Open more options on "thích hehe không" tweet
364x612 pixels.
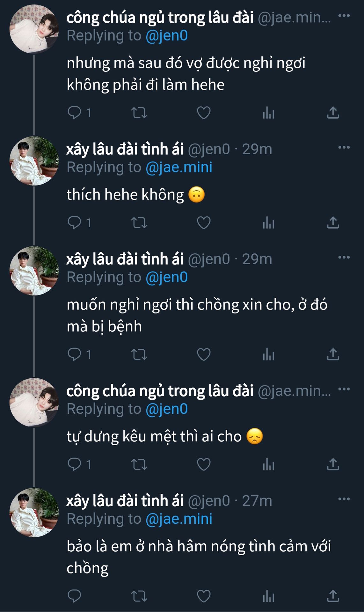coord(344,148)
